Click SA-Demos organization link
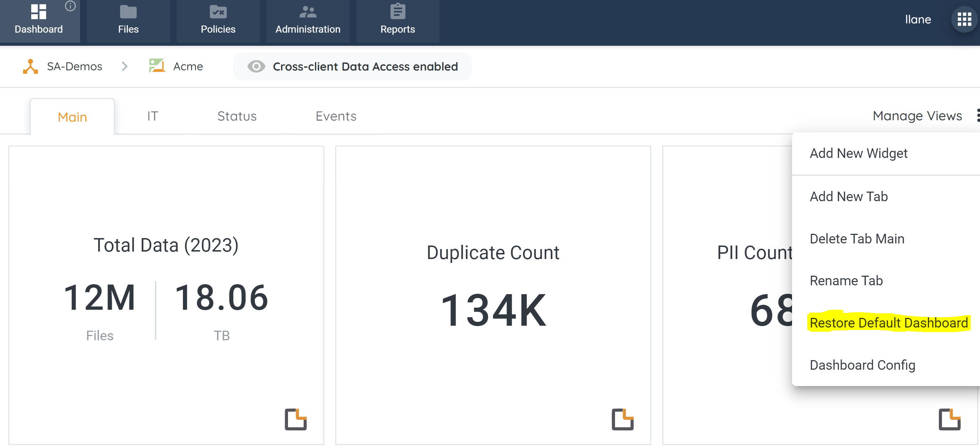Image resolution: width=980 pixels, height=446 pixels. point(74,67)
